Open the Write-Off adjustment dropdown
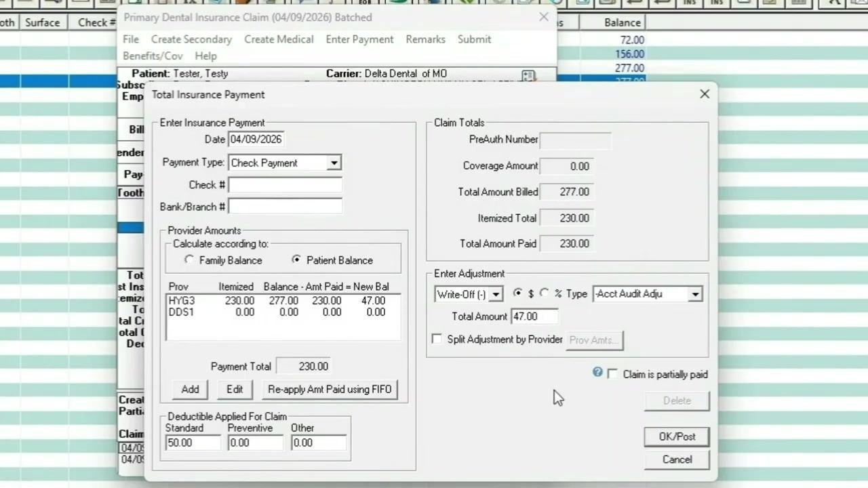 tap(496, 294)
